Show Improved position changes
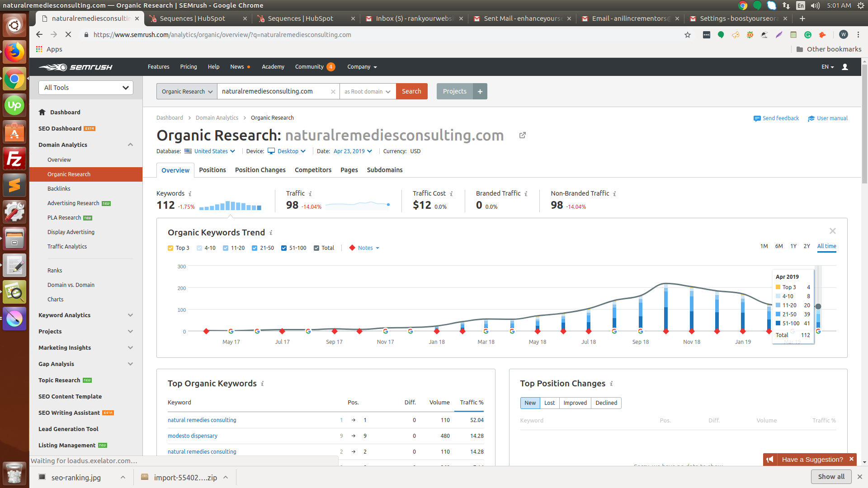Screen dimensions: 868x488 point(575,403)
